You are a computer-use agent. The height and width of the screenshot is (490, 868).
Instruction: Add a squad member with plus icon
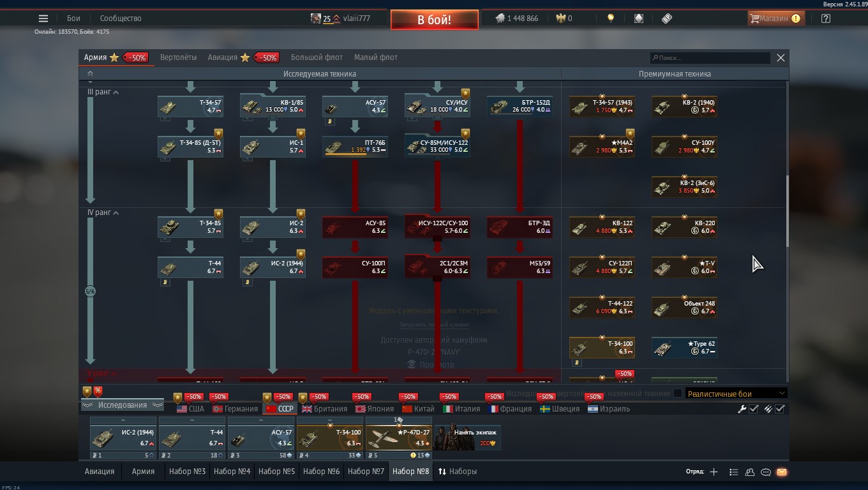714,472
